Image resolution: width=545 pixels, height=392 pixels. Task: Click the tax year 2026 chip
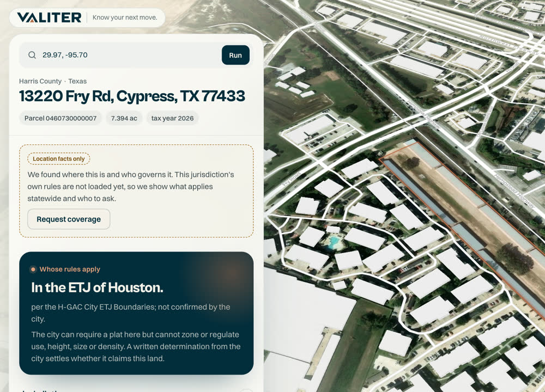(172, 118)
